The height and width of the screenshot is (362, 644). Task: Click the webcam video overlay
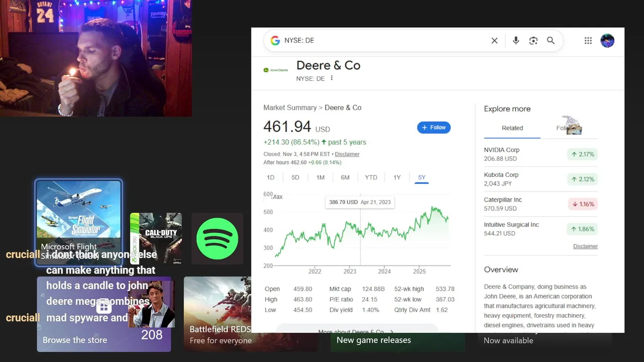point(96,58)
